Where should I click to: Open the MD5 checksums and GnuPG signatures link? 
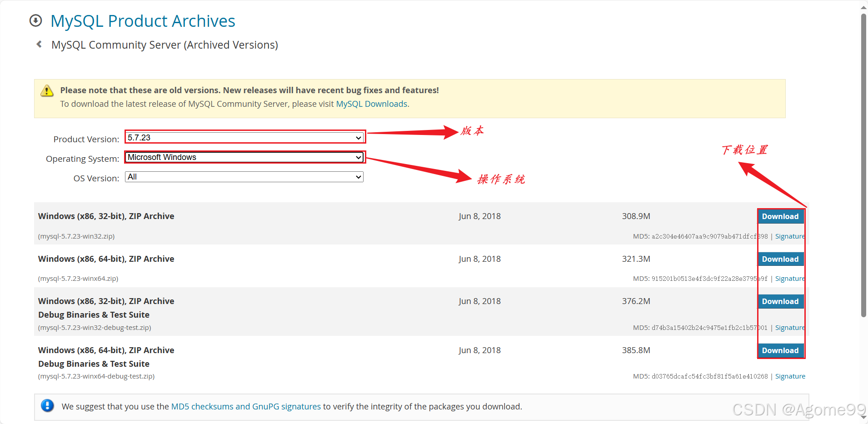[x=245, y=406]
